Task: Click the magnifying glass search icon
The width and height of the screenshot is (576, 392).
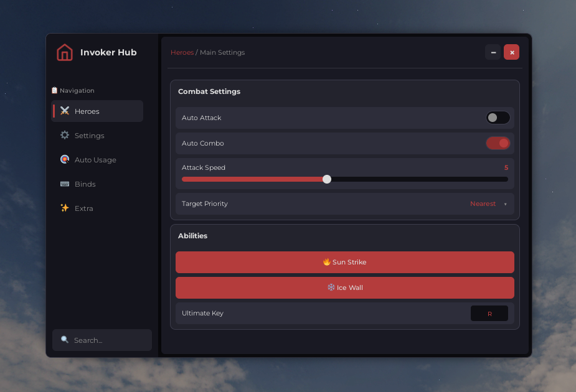Action: coord(65,340)
